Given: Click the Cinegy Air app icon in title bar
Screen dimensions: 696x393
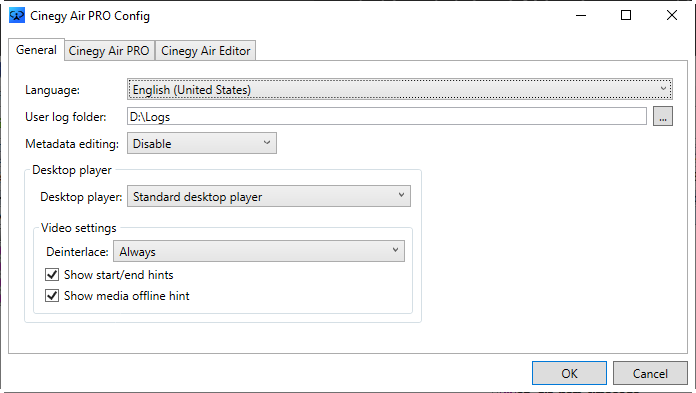Looking at the screenshot, I should click(17, 16).
